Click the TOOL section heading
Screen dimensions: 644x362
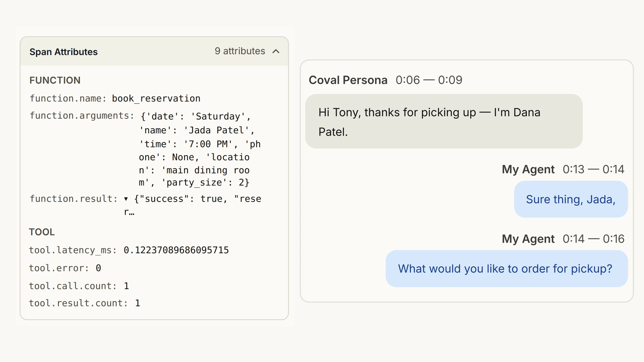point(42,232)
